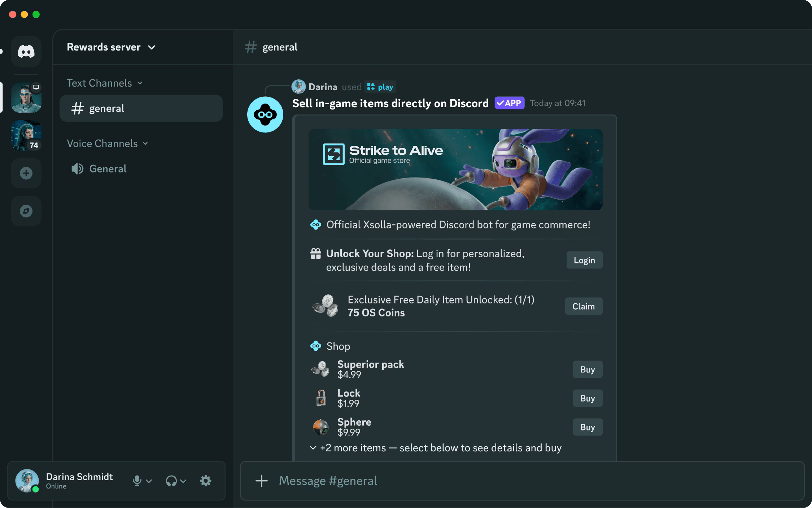Focus the Message #general input field

(522, 481)
